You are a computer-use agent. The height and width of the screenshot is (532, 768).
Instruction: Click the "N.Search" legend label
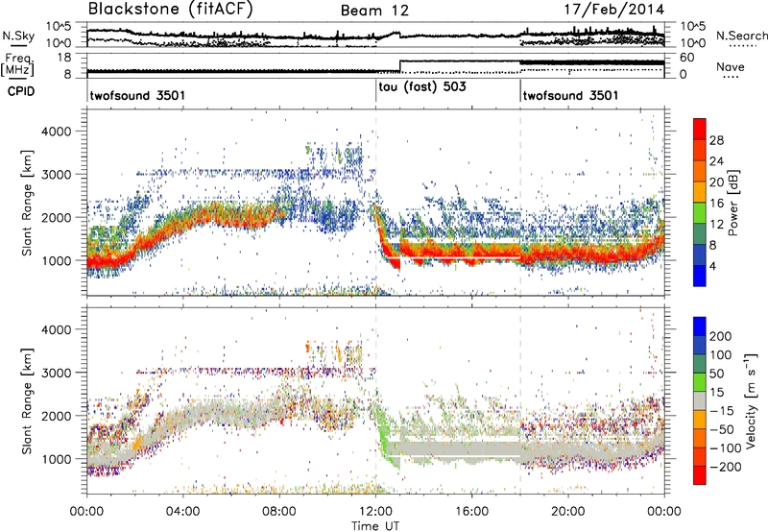click(741, 36)
